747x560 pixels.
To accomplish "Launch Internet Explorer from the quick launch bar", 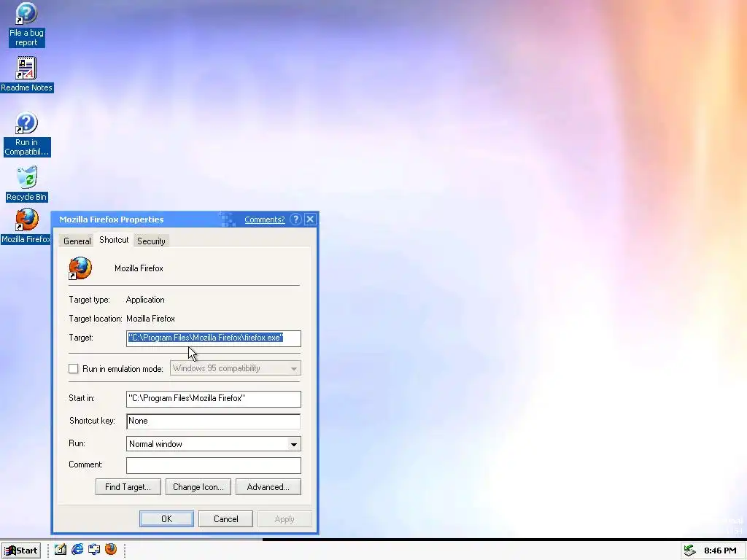I will pyautogui.click(x=77, y=550).
